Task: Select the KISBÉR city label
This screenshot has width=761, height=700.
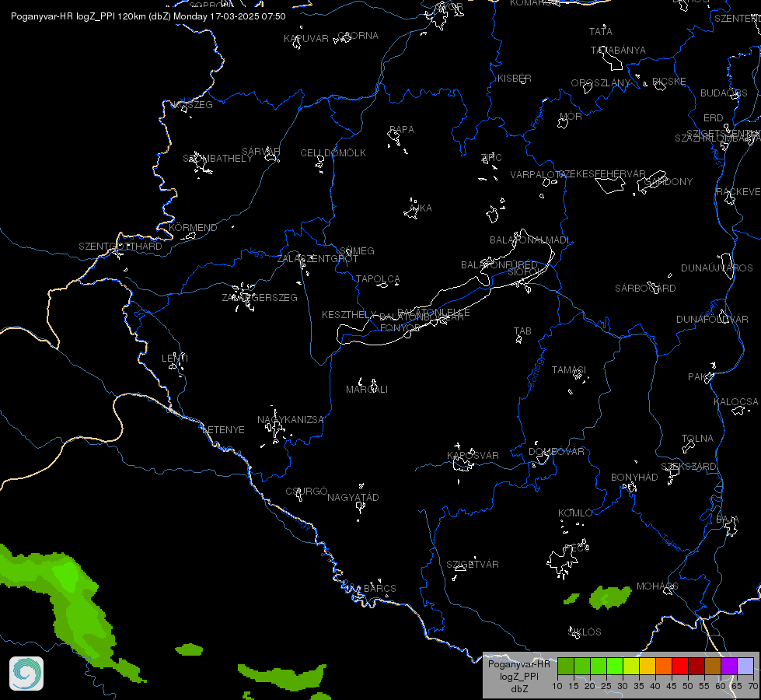Action: pyautogui.click(x=515, y=79)
